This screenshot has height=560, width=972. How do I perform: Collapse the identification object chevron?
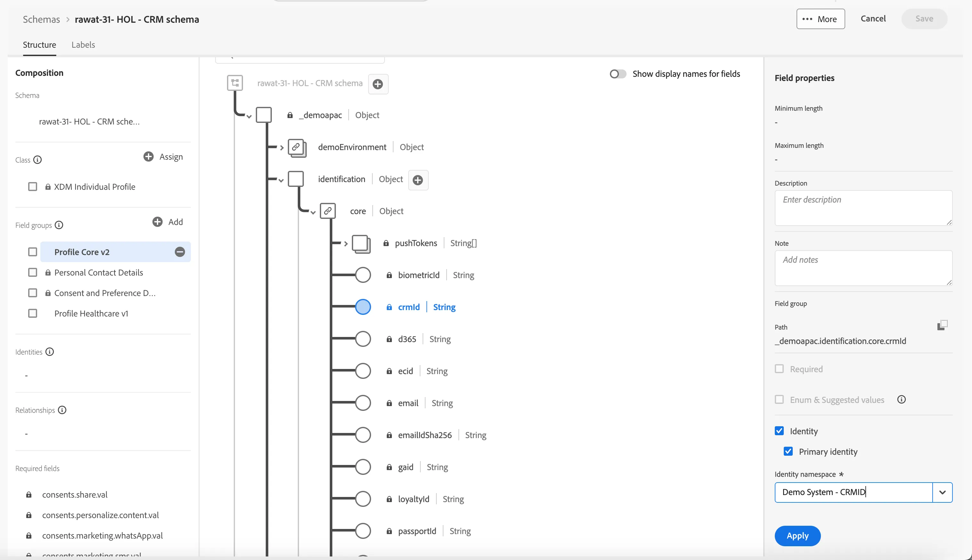click(281, 180)
